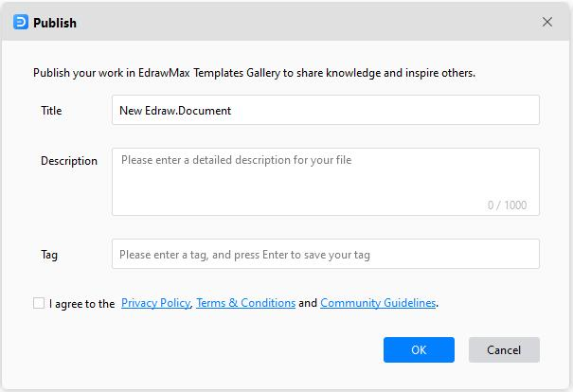The width and height of the screenshot is (573, 392).
Task: Click the 'I agree to the' text
Action: [x=81, y=304]
